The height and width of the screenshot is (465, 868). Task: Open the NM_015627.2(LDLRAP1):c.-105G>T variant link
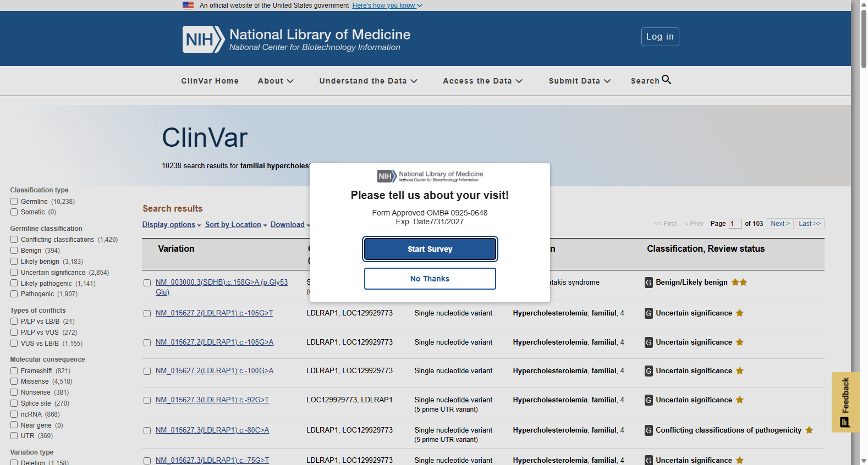pos(215,313)
